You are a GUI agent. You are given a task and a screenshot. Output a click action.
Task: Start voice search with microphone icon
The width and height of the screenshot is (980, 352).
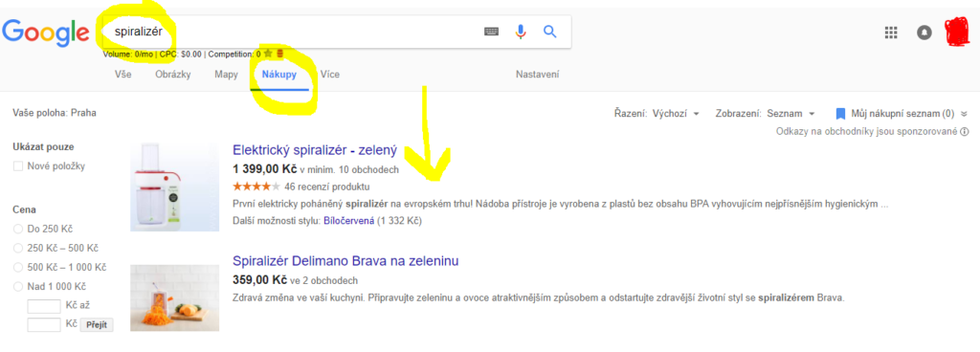(521, 32)
